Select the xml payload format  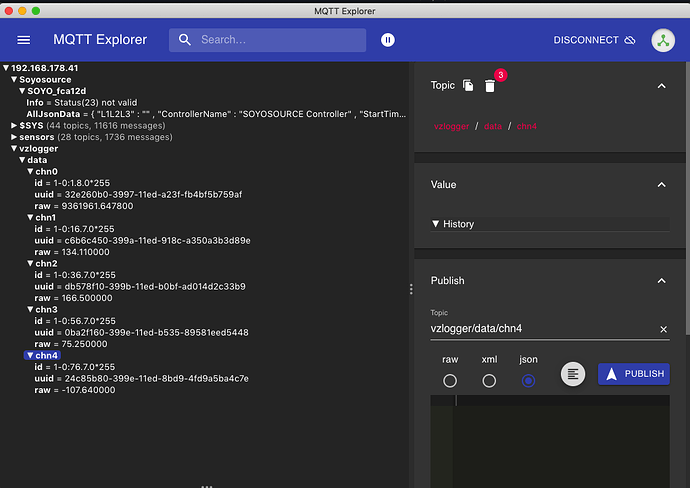point(489,381)
